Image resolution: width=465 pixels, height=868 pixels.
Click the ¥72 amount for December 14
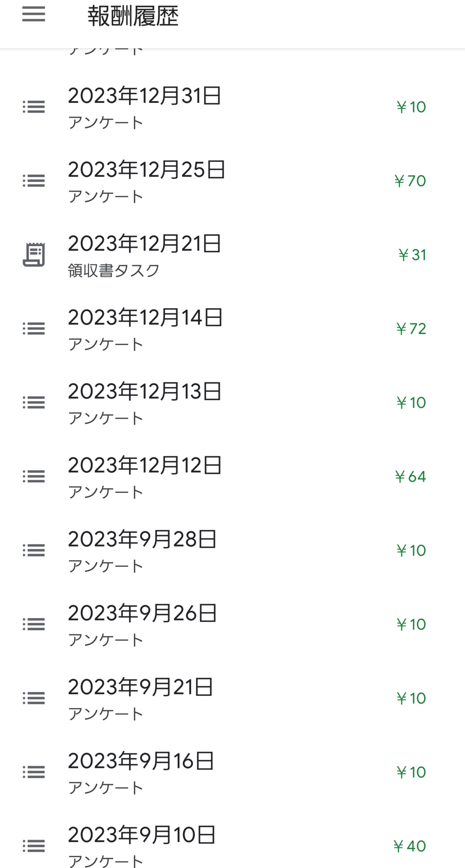point(411,329)
